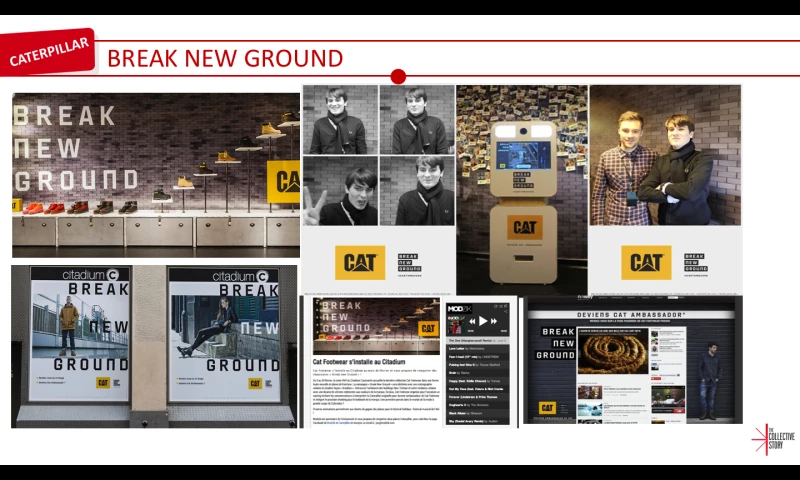Select bottom-right photo booth portrait

[417, 191]
